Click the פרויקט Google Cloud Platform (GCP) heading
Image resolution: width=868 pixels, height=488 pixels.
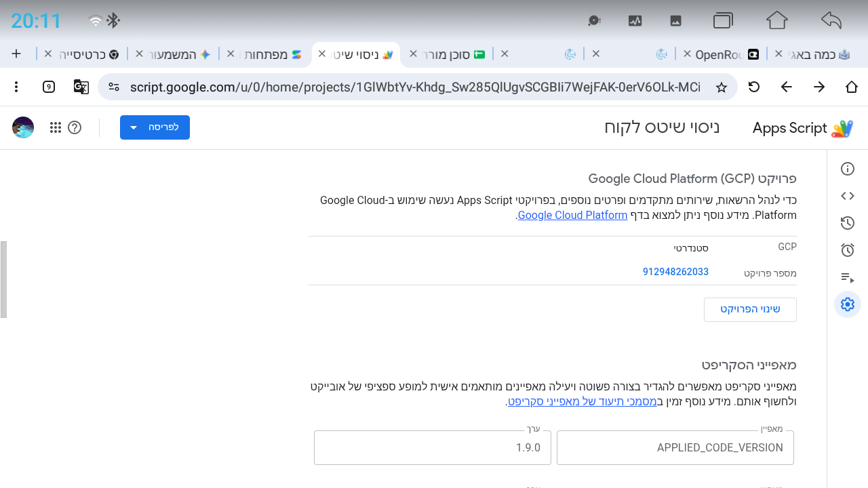tap(692, 179)
